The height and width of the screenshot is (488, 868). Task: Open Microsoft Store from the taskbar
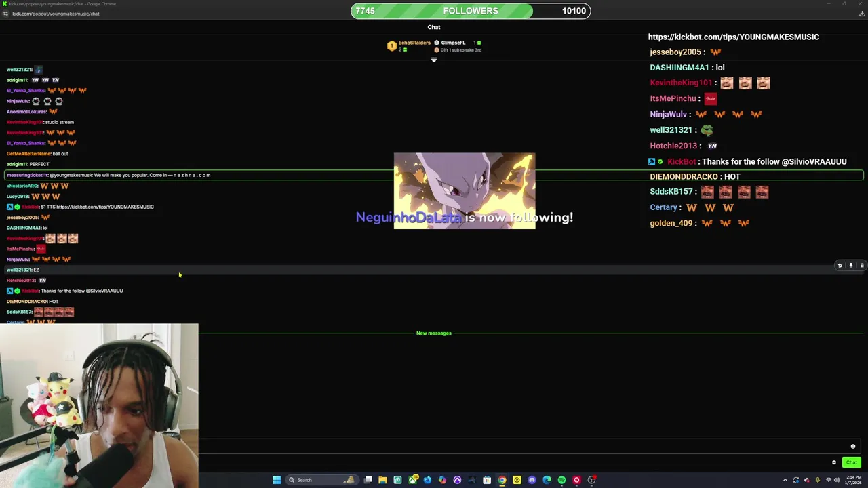[x=487, y=480]
